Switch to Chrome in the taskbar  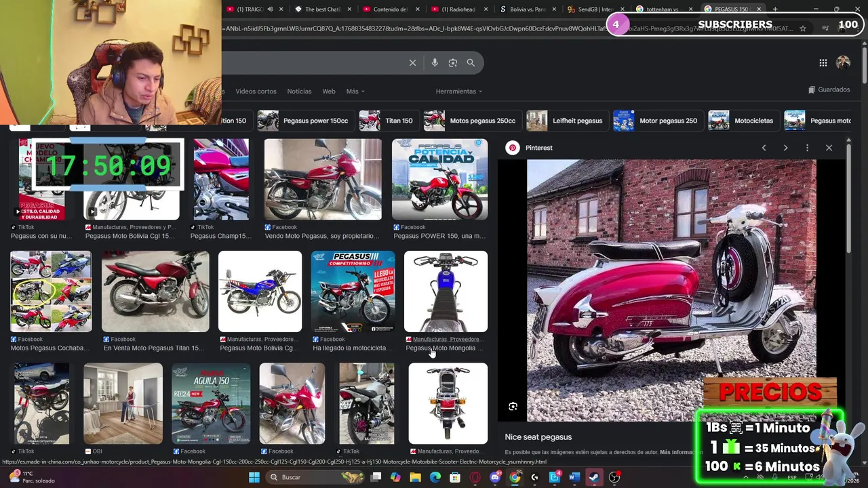[515, 477]
